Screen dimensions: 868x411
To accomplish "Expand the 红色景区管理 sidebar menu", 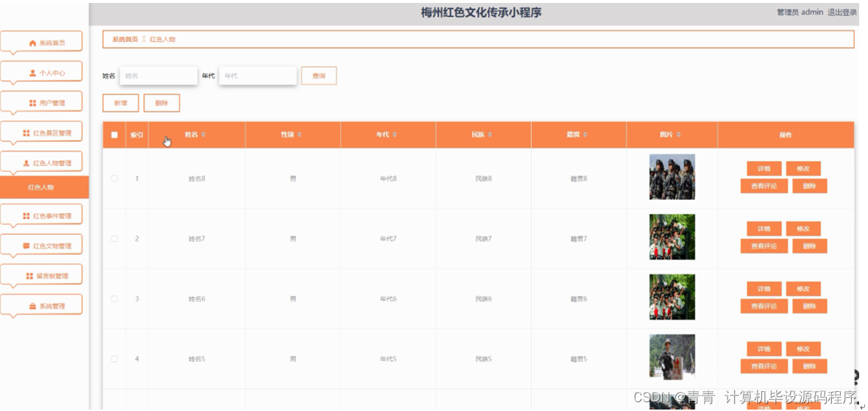I will tap(41, 133).
